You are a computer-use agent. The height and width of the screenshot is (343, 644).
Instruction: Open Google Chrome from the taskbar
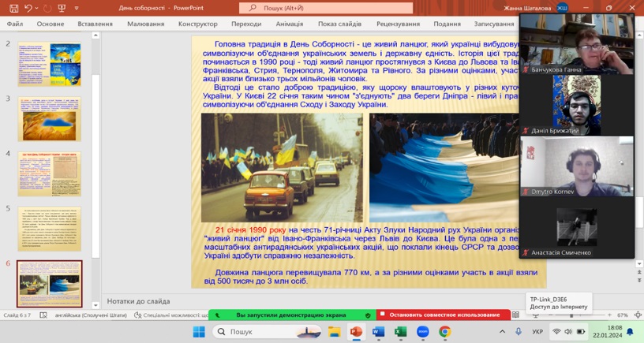tap(445, 331)
